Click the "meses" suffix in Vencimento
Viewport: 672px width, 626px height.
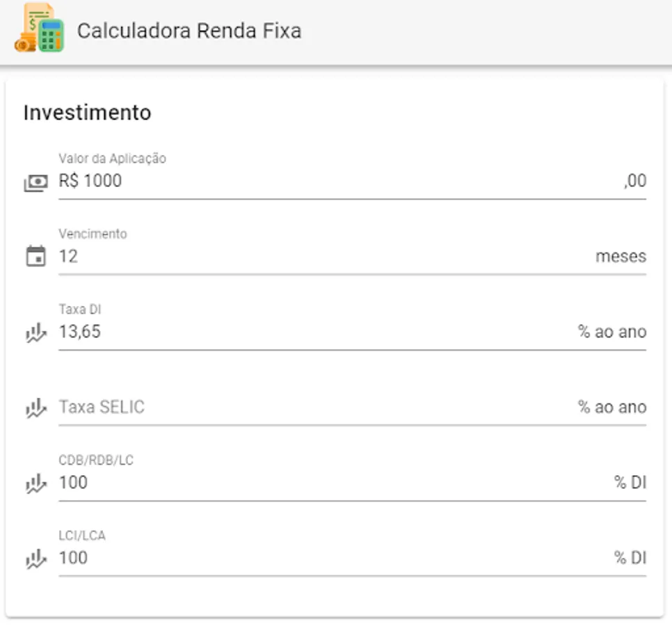[x=621, y=257]
